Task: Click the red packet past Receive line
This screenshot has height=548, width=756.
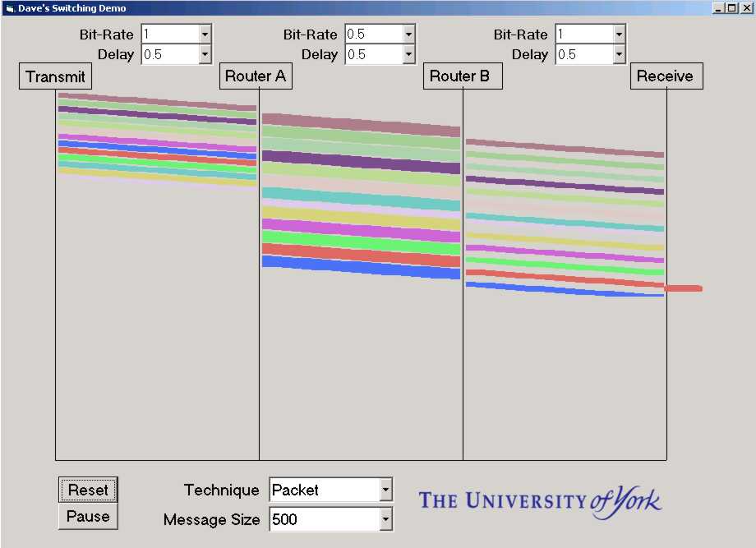Action: pyautogui.click(x=683, y=288)
